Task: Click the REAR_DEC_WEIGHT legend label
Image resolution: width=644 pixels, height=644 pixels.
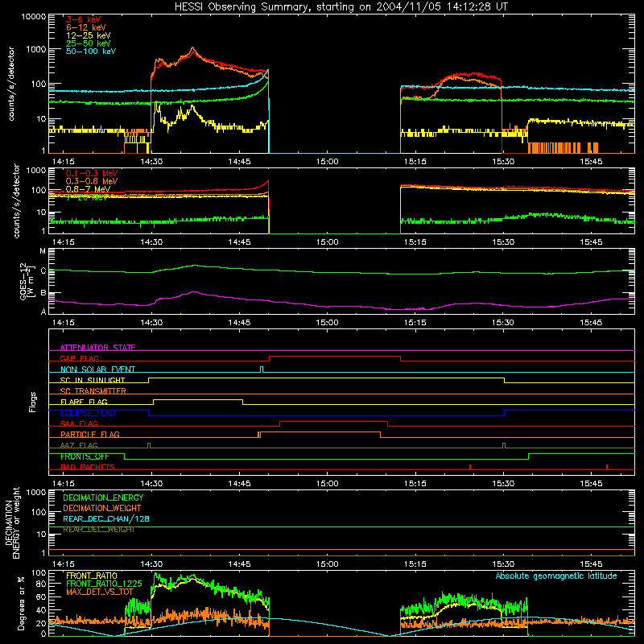Action: pyautogui.click(x=98, y=530)
